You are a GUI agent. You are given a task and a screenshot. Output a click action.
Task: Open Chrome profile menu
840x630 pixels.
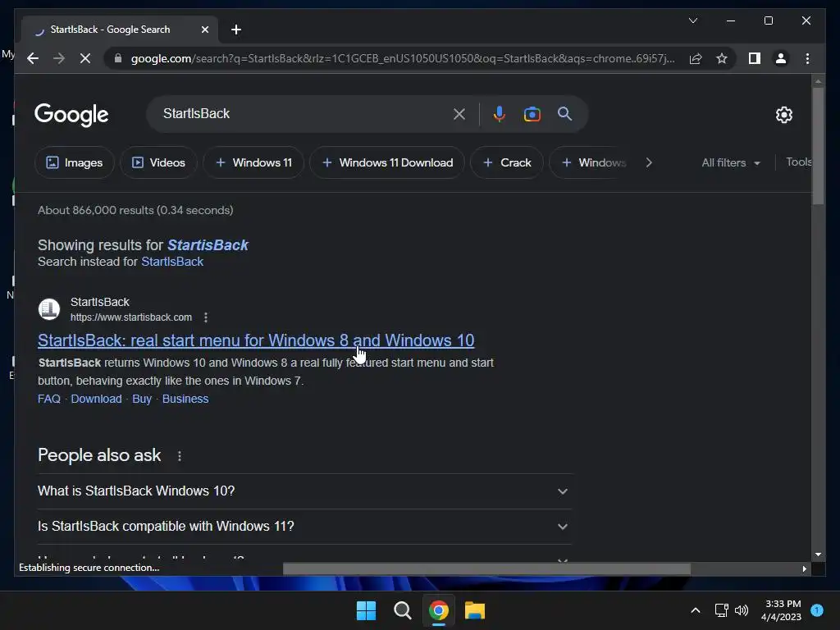[781, 58]
